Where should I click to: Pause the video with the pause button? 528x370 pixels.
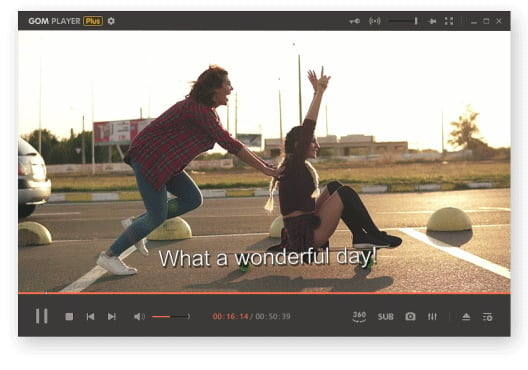point(42,316)
